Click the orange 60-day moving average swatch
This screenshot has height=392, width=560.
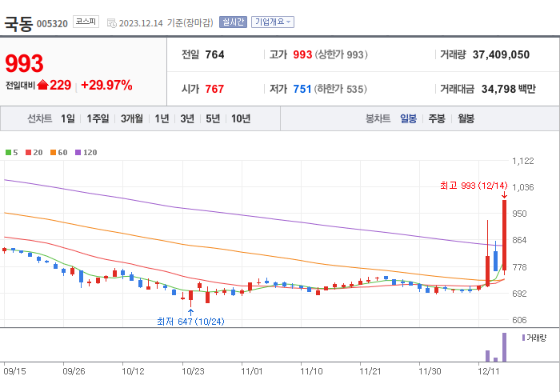[53, 153]
